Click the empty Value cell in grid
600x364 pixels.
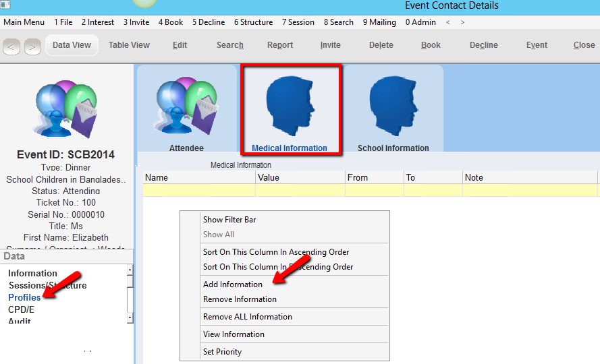pos(300,190)
